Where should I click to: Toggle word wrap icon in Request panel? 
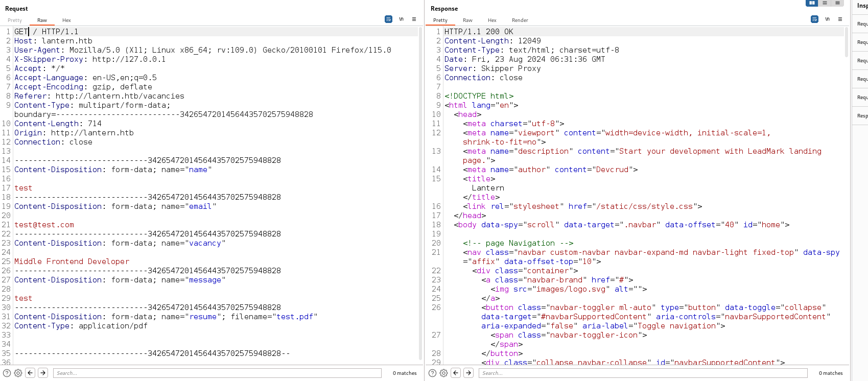(388, 19)
